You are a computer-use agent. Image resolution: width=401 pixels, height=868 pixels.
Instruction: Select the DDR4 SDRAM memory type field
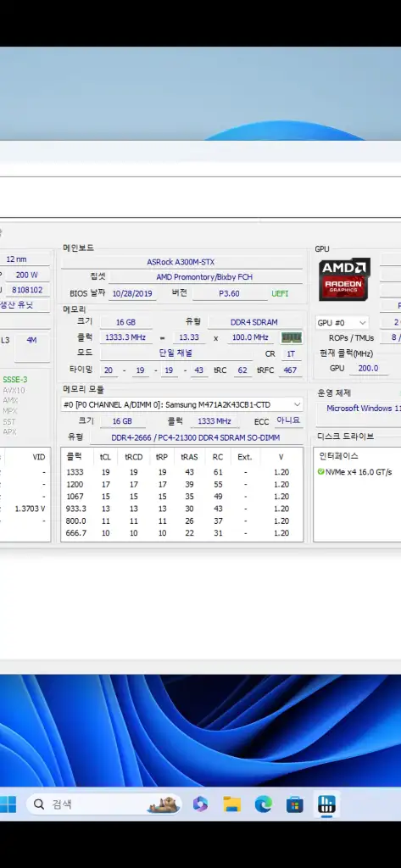[x=254, y=322]
